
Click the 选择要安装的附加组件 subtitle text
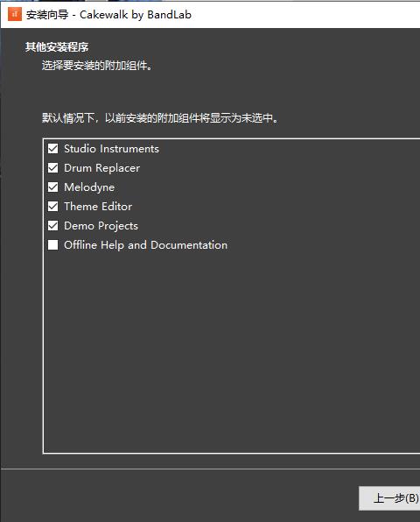pyautogui.click(x=97, y=66)
